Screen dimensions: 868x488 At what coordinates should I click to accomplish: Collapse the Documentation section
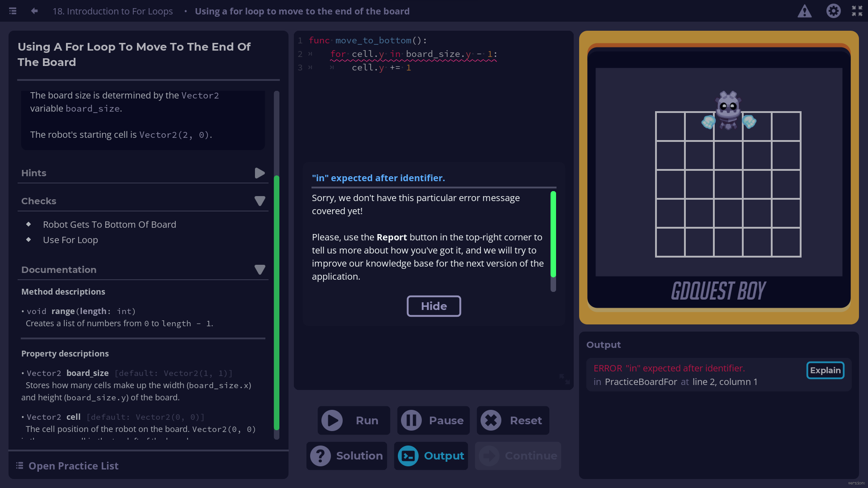(x=260, y=270)
